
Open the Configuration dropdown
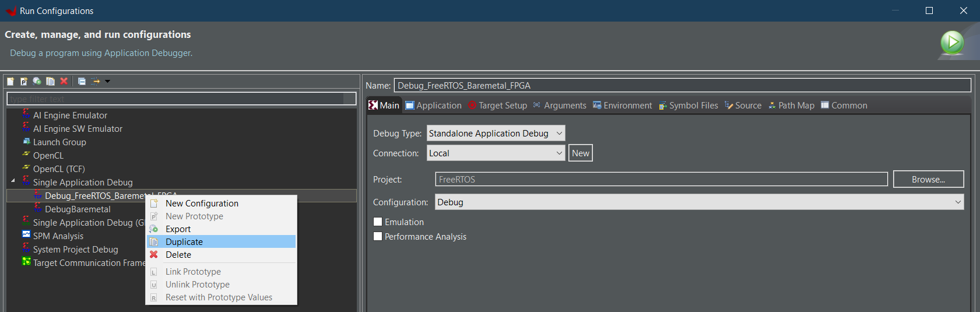pyautogui.click(x=699, y=202)
